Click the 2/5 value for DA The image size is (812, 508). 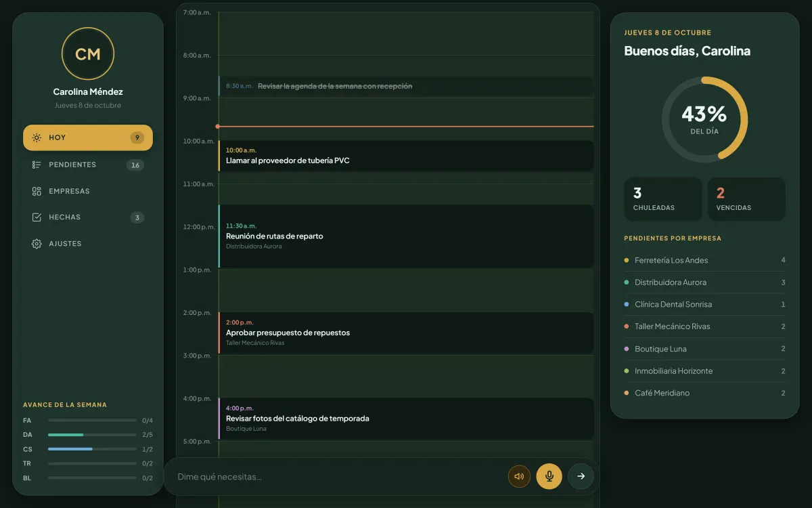[x=148, y=435]
